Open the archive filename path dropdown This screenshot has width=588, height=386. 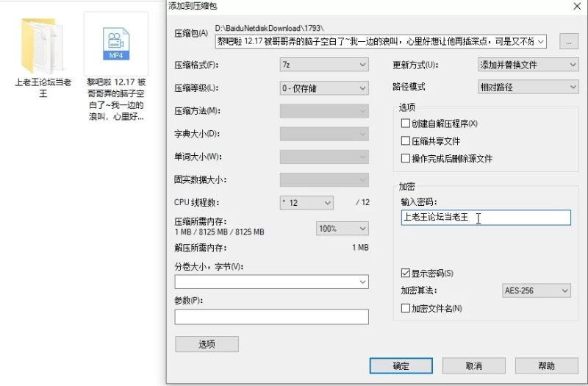click(541, 42)
